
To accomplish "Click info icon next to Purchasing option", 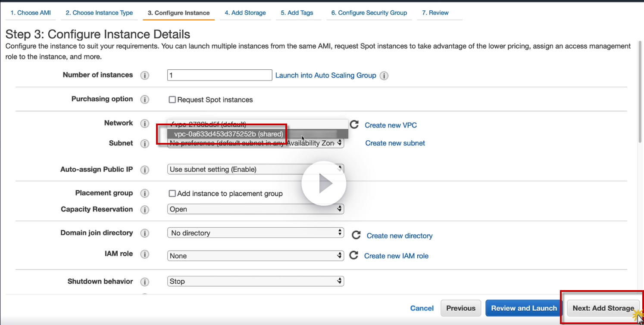I will (145, 99).
